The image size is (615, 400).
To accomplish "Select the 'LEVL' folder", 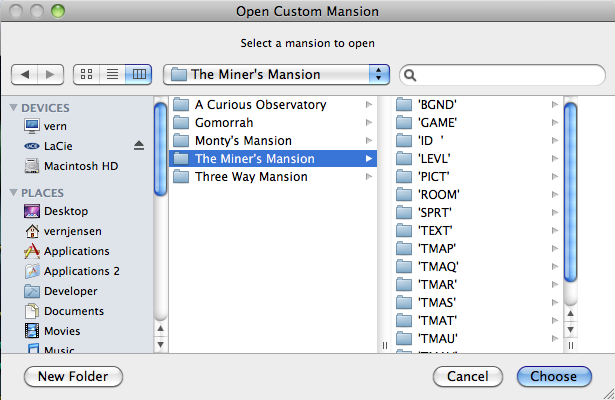I will pos(435,158).
